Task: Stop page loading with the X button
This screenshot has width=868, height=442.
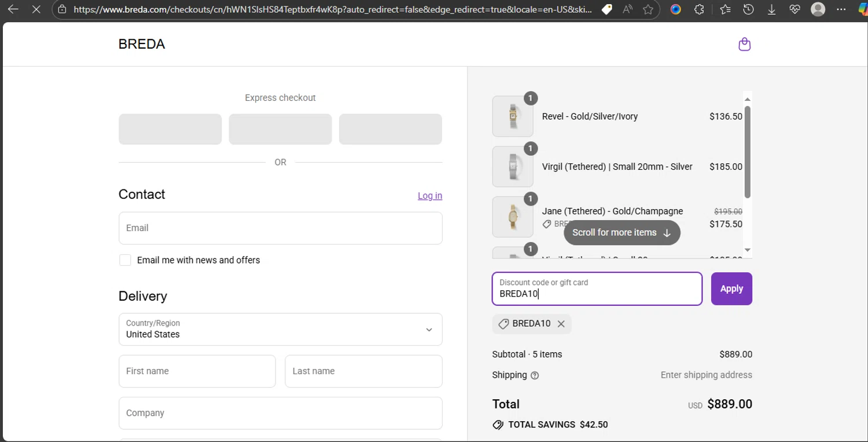Action: tap(36, 9)
